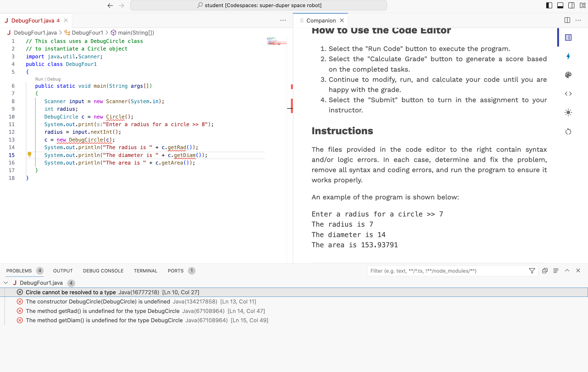Maximize the Problems panel using the chevron
This screenshot has width=588, height=372.
[567, 271]
